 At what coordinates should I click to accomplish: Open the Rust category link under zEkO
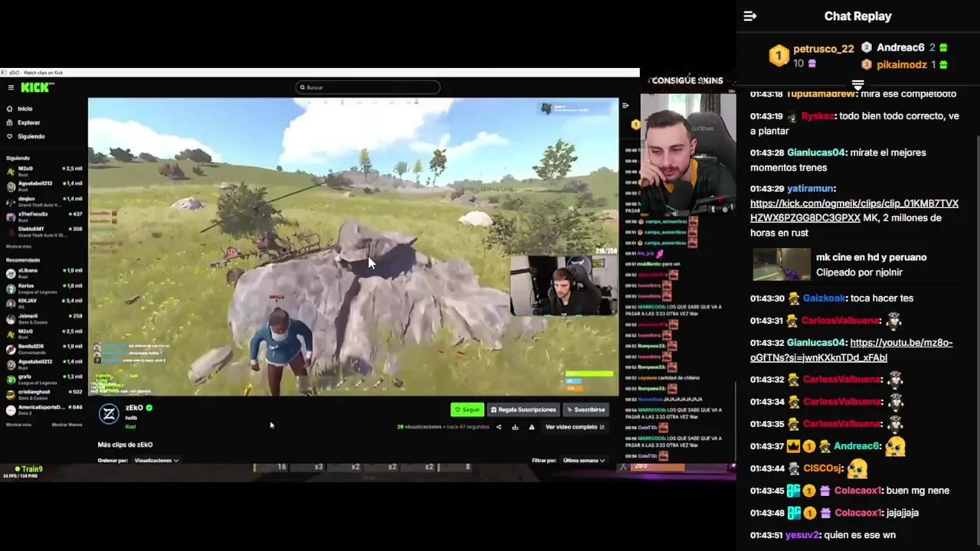pos(130,426)
